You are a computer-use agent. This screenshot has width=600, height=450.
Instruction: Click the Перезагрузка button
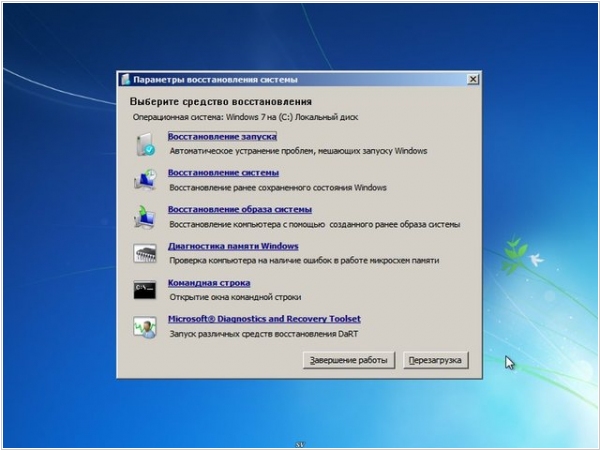coord(435,360)
